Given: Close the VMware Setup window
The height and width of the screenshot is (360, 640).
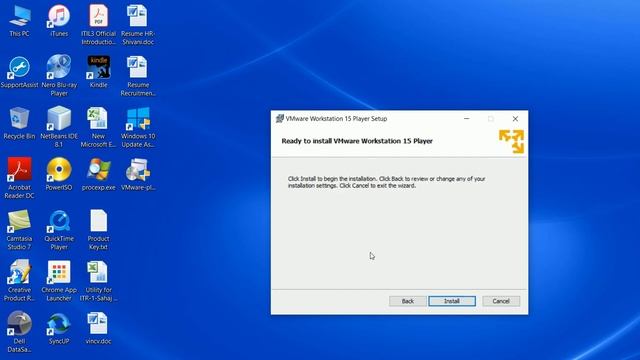Looking at the screenshot, I should (x=515, y=118).
